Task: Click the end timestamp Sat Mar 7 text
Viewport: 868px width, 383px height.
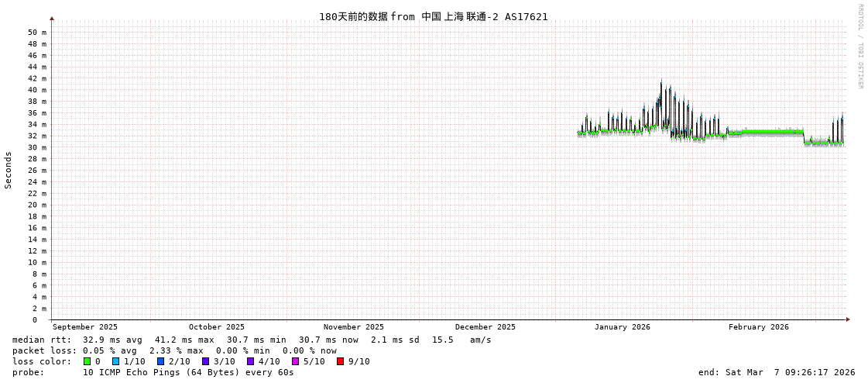Action: tap(776, 372)
